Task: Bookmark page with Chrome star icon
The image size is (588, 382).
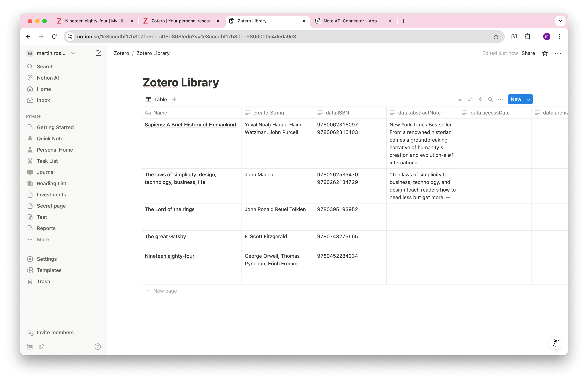Action: click(496, 37)
